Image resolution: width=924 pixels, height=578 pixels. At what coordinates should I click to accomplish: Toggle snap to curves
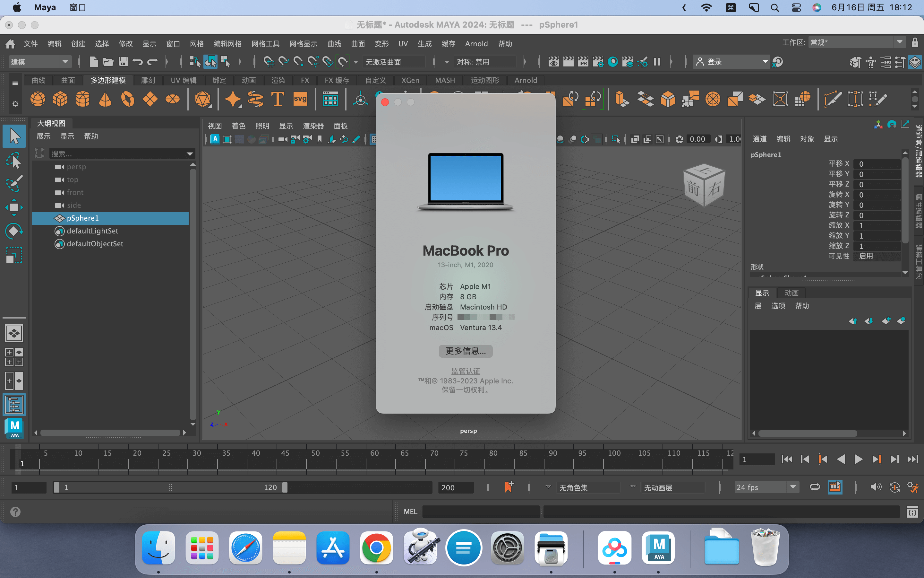283,62
